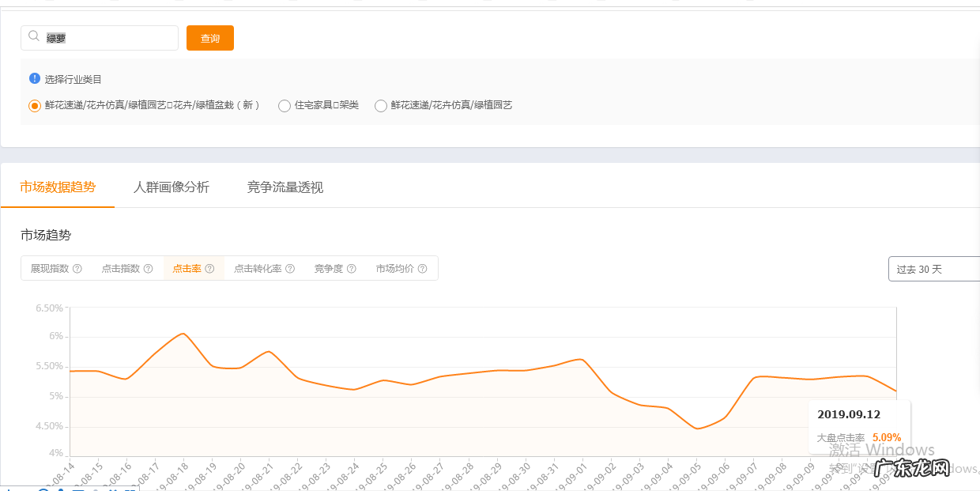980x491 pixels.
Task: Select the 住宅家具>架类 radio button
Action: (284, 105)
